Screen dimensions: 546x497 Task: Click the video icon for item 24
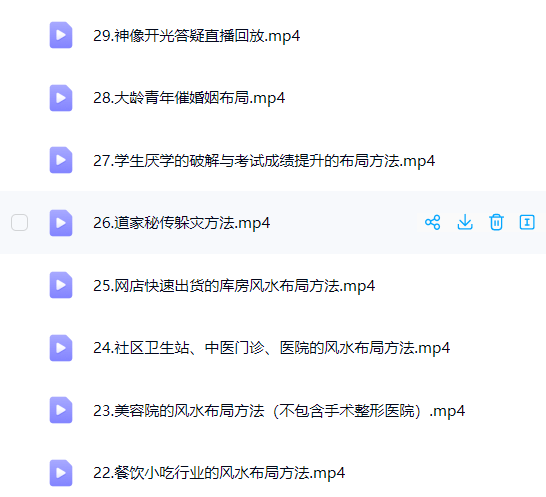61,348
